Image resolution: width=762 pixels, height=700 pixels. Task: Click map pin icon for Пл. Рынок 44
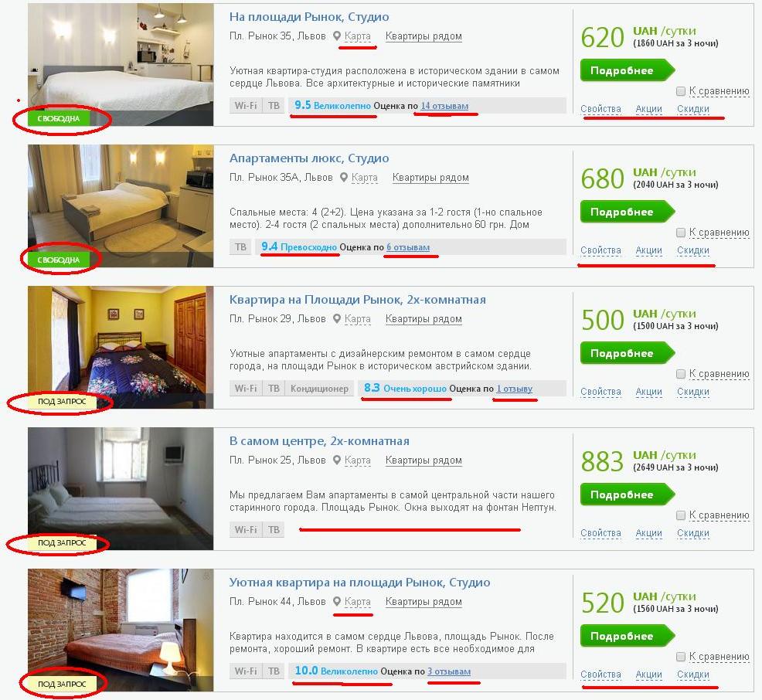(337, 601)
